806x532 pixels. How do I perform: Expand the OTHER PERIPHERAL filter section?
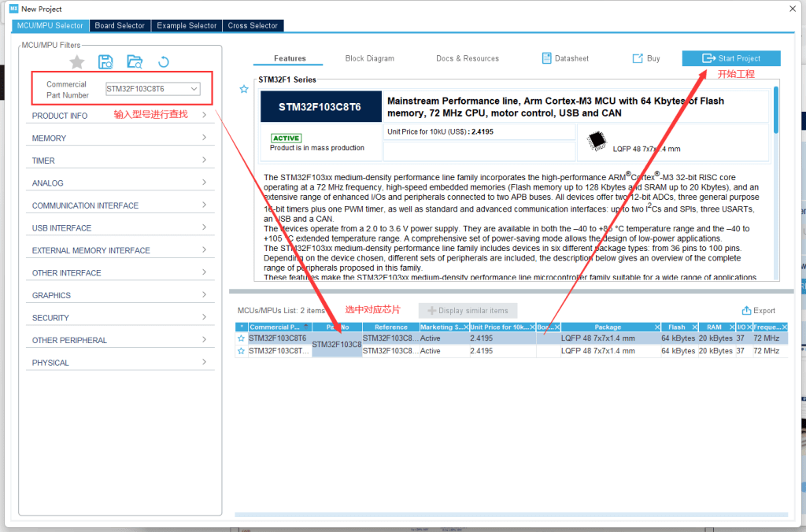pos(120,340)
